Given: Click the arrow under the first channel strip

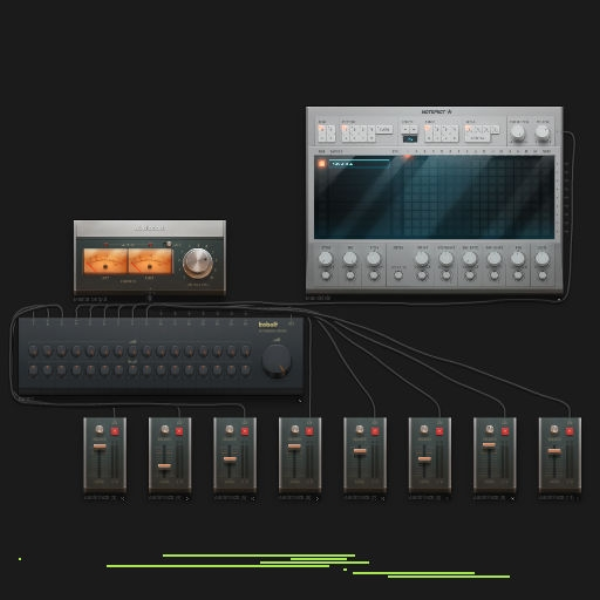Looking at the screenshot, I should (123, 499).
